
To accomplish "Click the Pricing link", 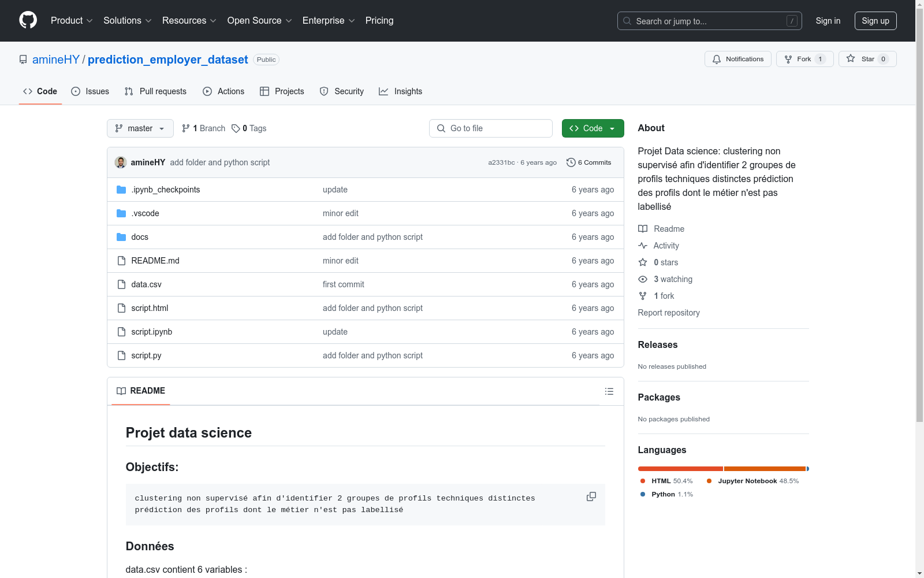I will point(379,21).
